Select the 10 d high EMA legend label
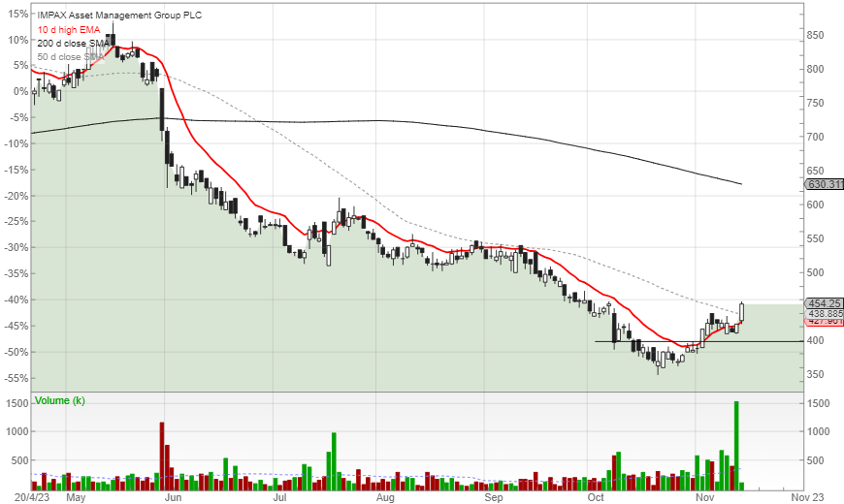Viewport: 844px width, 504px height. [69, 30]
